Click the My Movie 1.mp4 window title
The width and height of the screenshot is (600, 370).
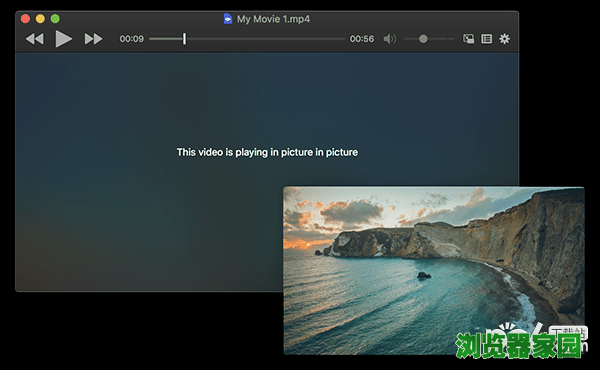point(273,19)
